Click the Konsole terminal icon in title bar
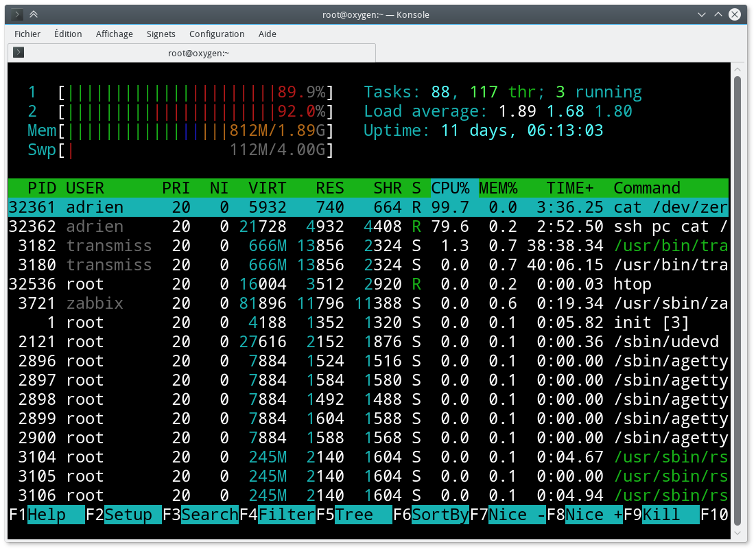The height and width of the screenshot is (551, 756). (x=17, y=14)
